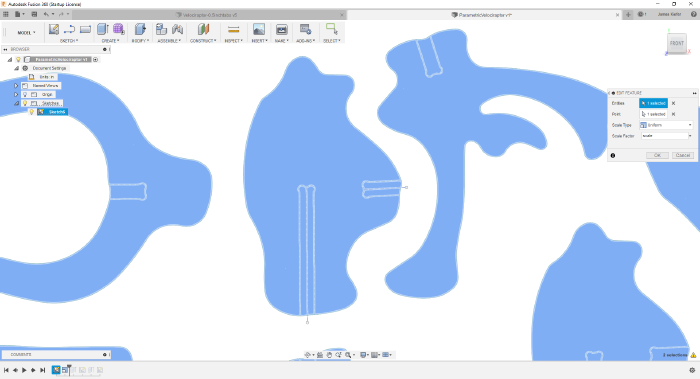
Task: Click the timeline Play button
Action: point(24,370)
